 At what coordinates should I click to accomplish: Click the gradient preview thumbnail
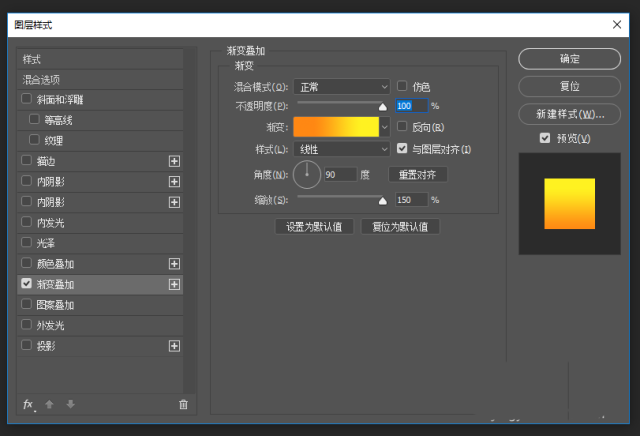(x=569, y=204)
